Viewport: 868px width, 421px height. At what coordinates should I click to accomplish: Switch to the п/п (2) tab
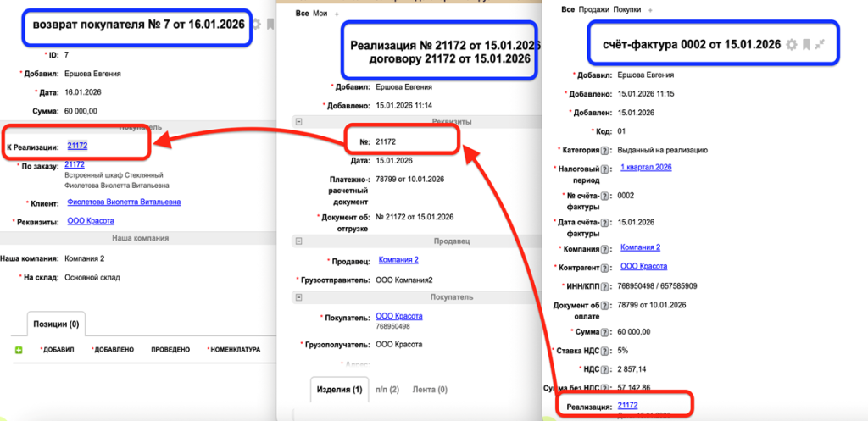coord(387,390)
